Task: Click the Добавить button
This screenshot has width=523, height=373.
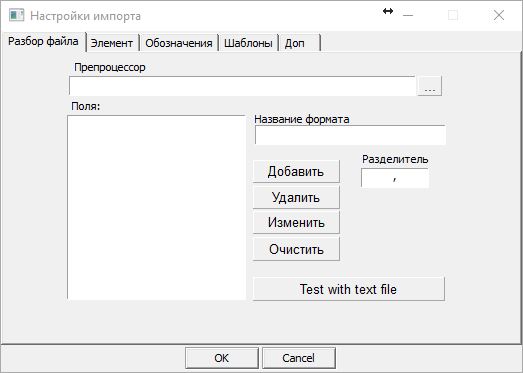Action: [296, 171]
